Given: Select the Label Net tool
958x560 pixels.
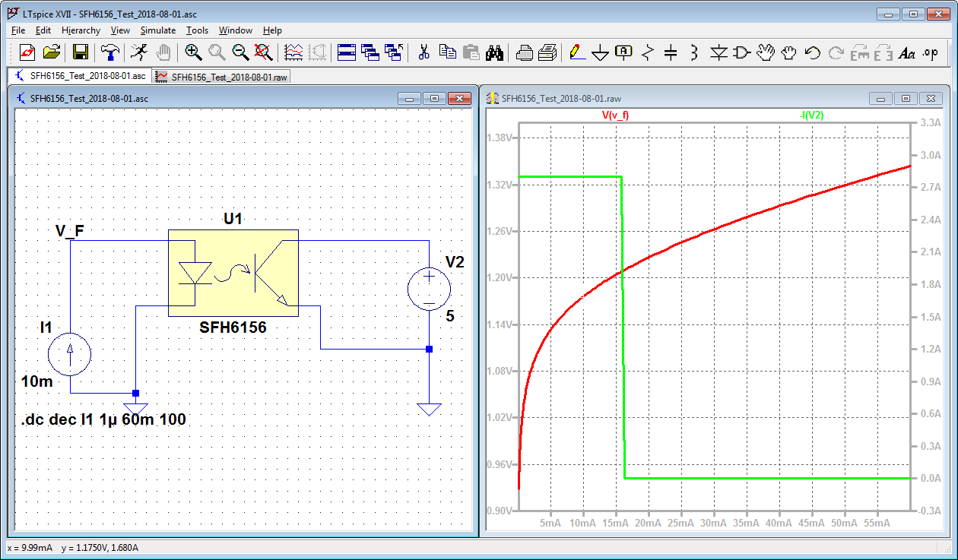Looking at the screenshot, I should coord(623,52).
